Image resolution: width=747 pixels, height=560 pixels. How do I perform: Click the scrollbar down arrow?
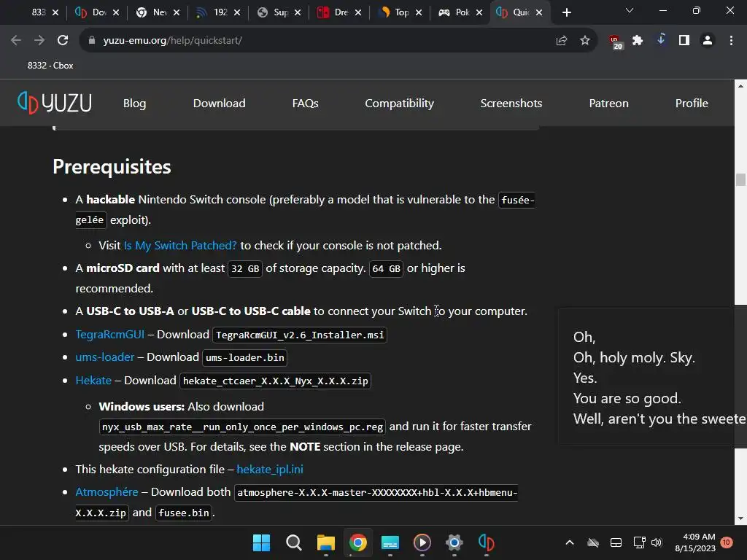pos(740,518)
